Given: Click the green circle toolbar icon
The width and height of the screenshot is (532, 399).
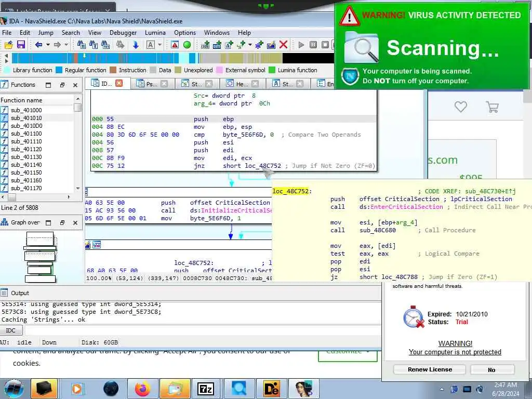Looking at the screenshot, I should pyautogui.click(x=187, y=45).
